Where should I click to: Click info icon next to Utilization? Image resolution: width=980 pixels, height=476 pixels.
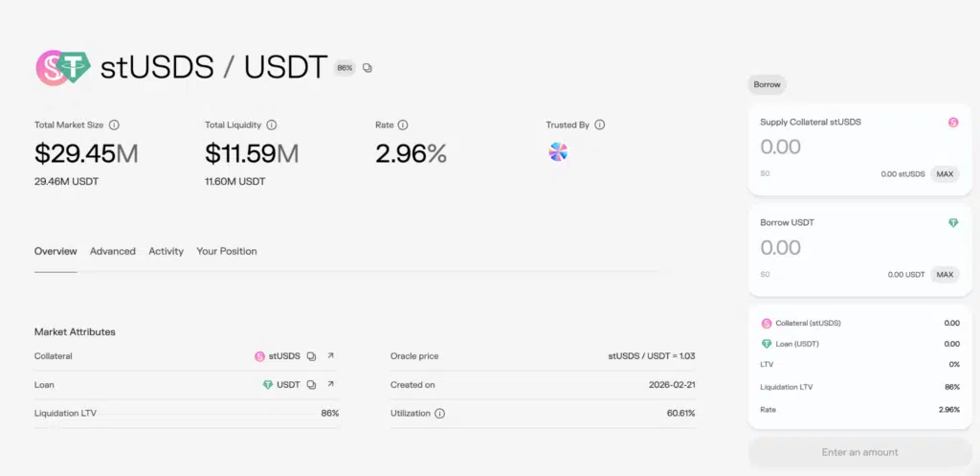tap(440, 414)
